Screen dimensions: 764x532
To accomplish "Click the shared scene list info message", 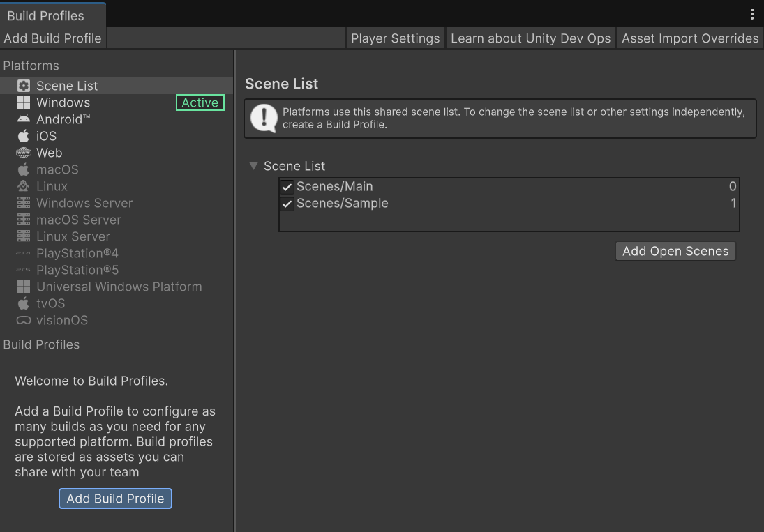I will tap(514, 119).
